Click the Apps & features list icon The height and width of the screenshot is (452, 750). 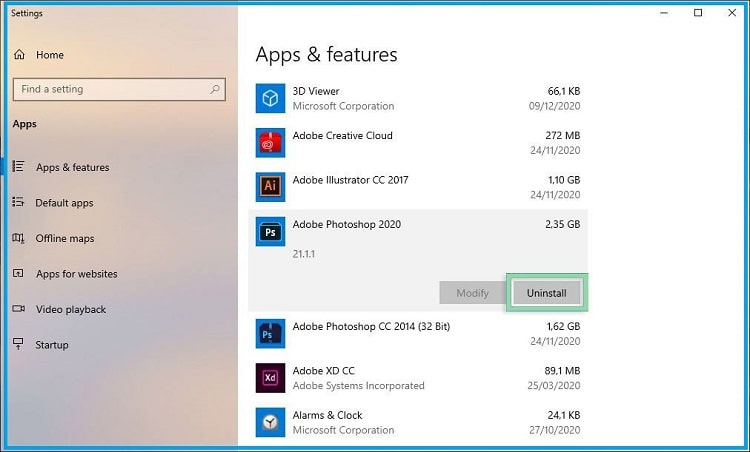pyautogui.click(x=18, y=166)
